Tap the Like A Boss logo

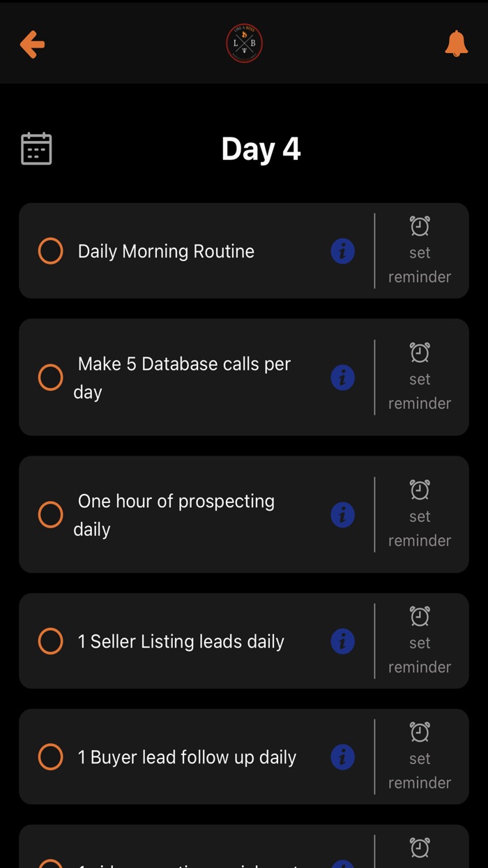(x=244, y=43)
